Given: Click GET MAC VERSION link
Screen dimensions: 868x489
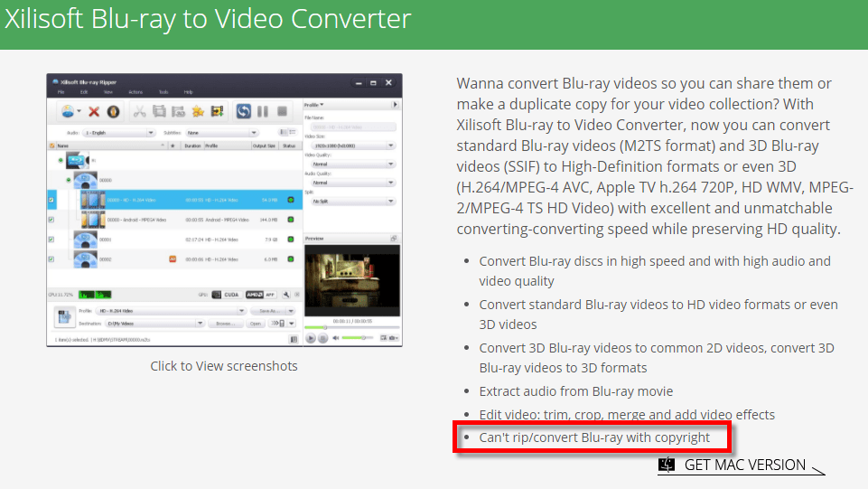Looking at the screenshot, I should [x=744, y=465].
